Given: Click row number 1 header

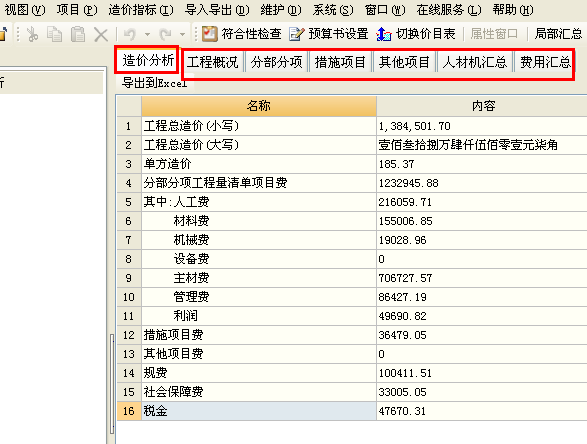Looking at the screenshot, I should click(x=129, y=126).
